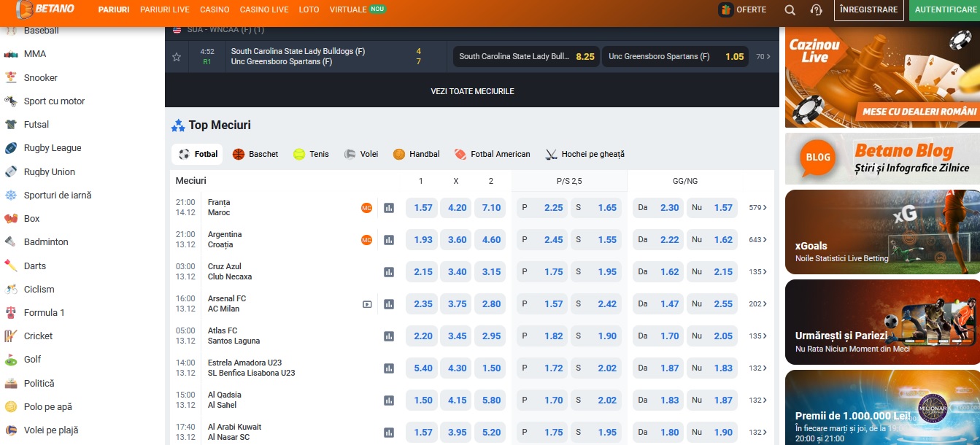Screen dimensions: 980x445
Task: Open statistics icon for Atlas FC match
Action: [389, 336]
